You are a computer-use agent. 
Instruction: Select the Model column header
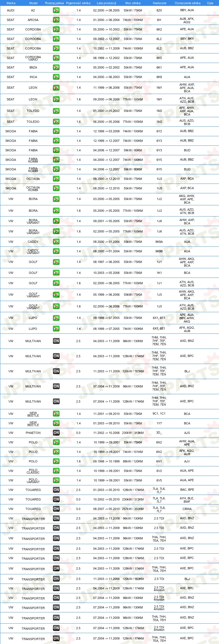(33, 3)
